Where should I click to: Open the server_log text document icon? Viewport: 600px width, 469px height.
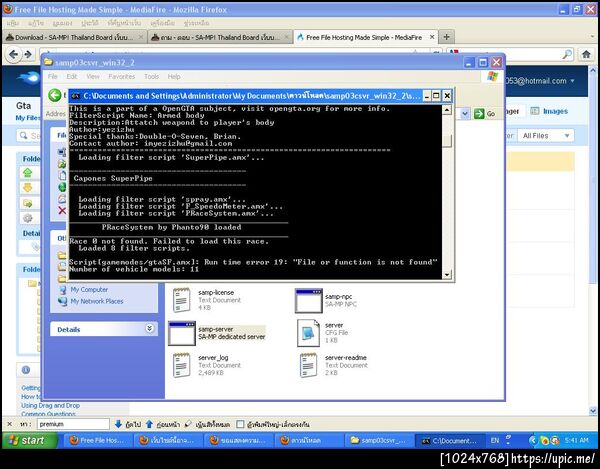(182, 365)
